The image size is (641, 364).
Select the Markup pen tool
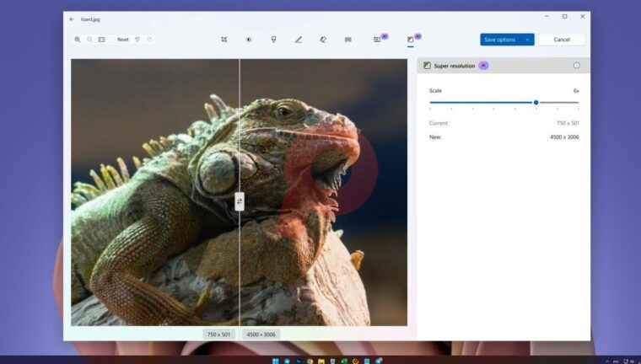tap(299, 40)
